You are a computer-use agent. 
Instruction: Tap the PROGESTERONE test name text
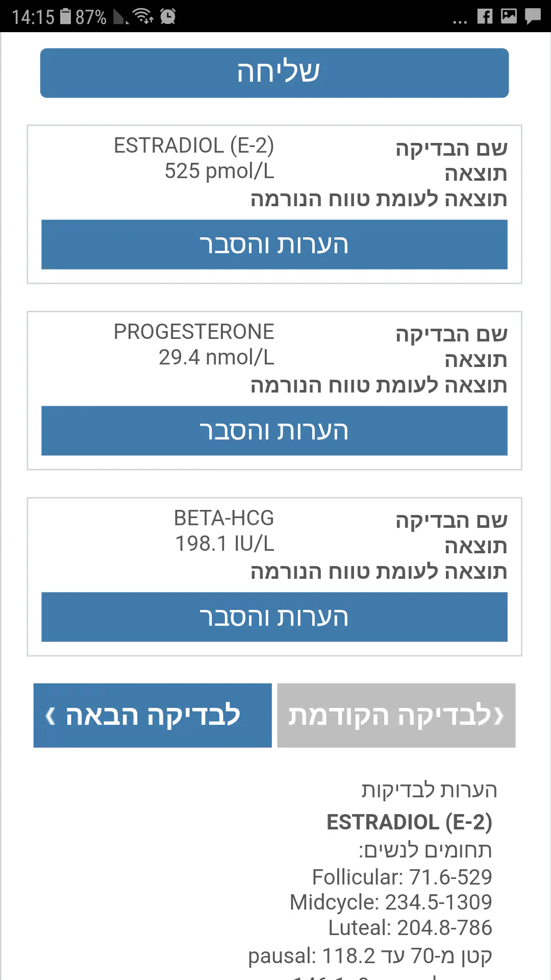click(194, 332)
